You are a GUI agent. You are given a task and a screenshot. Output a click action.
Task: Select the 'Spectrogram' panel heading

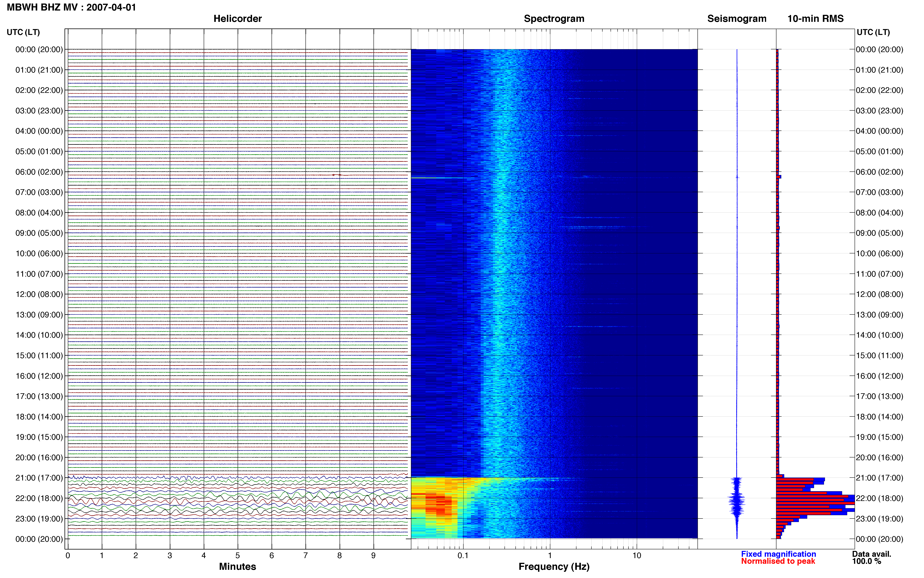[x=554, y=19]
